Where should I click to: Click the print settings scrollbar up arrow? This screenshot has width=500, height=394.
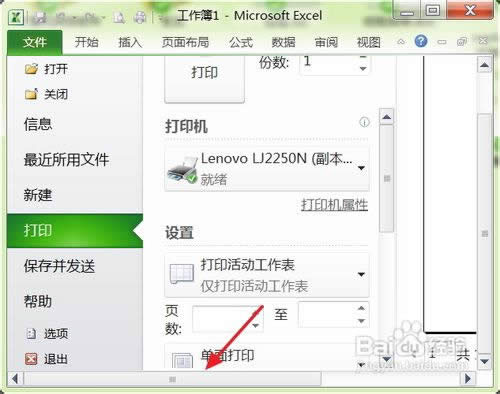click(387, 117)
